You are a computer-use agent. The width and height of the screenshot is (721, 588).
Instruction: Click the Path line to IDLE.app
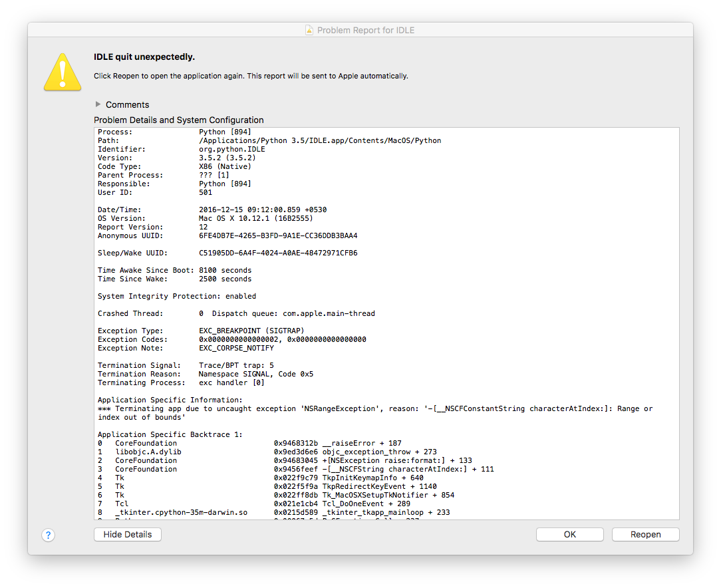click(269, 140)
